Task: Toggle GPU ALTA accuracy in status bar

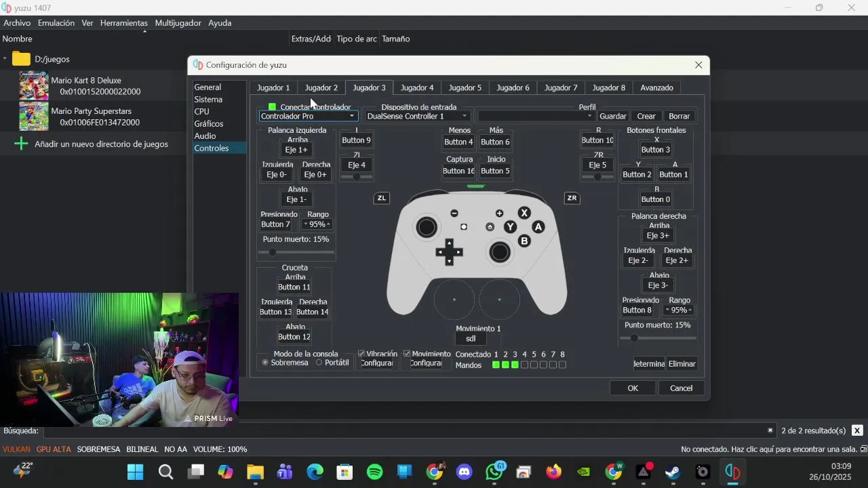Action: click(x=54, y=449)
